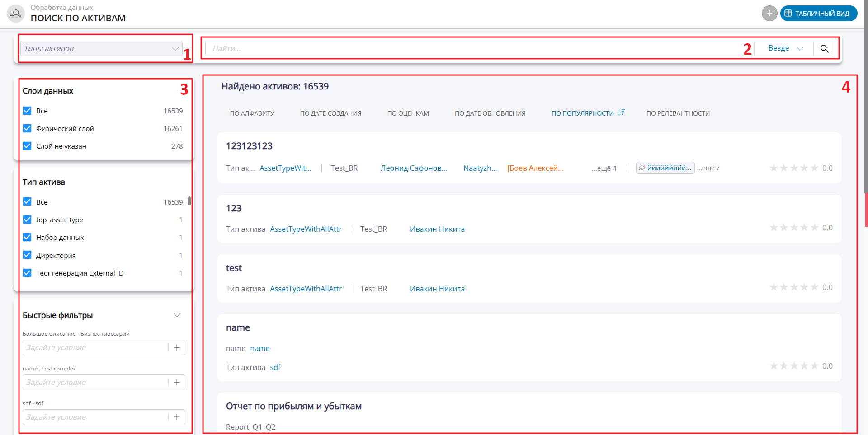Sort results ПО АЛФАВИТУ
Screen dimensions: 868x435
pyautogui.click(x=252, y=113)
